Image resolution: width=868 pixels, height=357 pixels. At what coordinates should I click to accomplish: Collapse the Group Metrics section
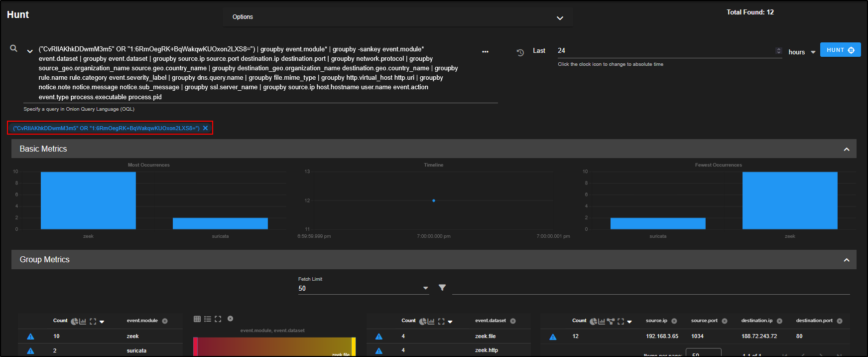tap(846, 260)
